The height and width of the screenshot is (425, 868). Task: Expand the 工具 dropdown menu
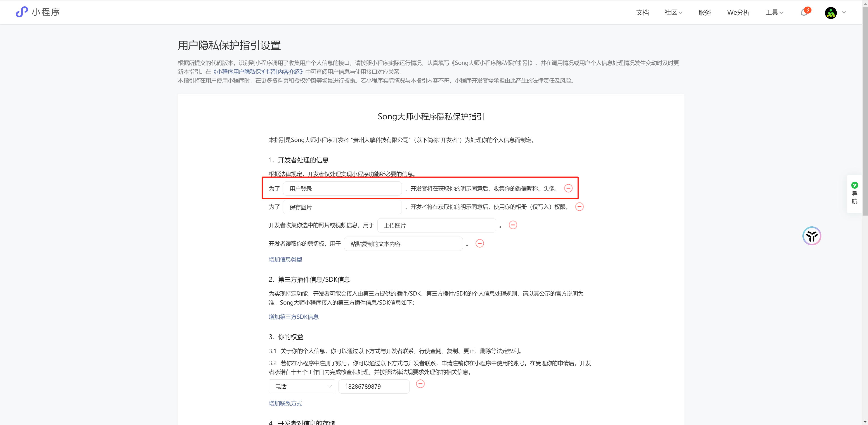774,12
